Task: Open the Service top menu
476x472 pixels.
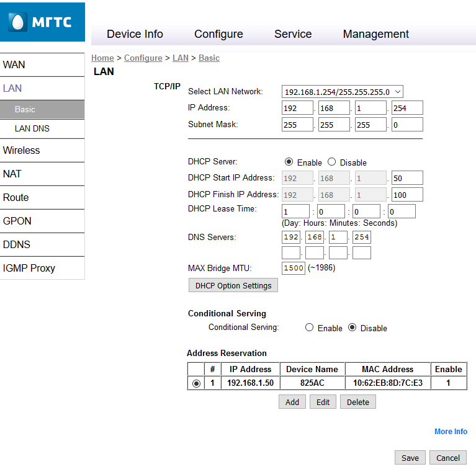Action: (293, 34)
